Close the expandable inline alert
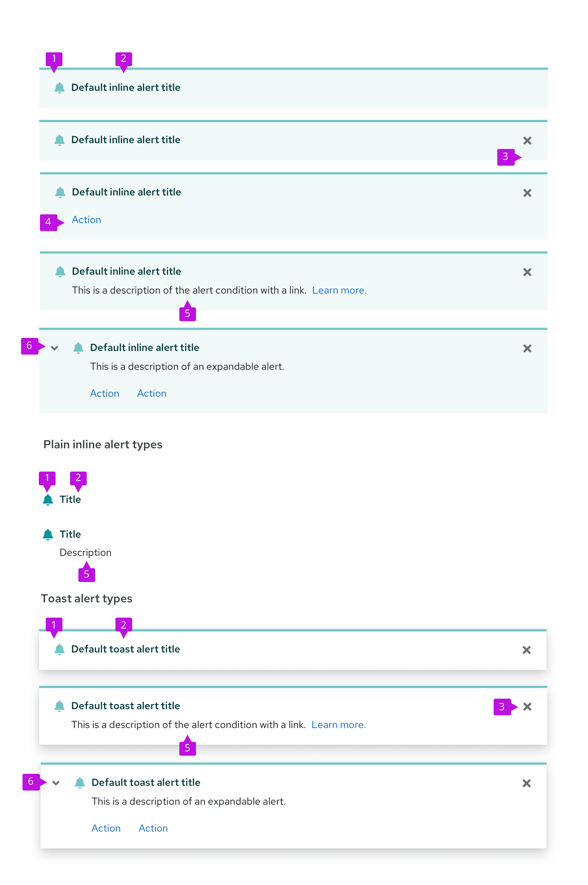 527,349
